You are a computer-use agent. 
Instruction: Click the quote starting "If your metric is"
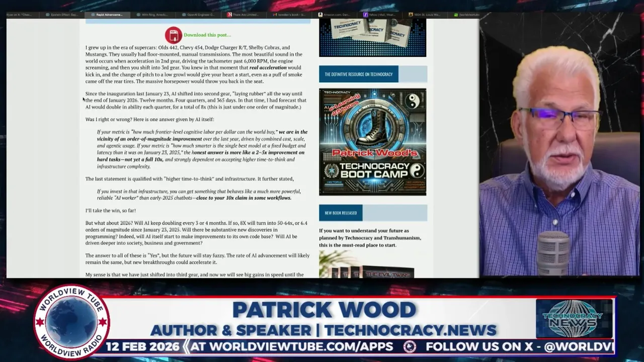click(x=202, y=149)
